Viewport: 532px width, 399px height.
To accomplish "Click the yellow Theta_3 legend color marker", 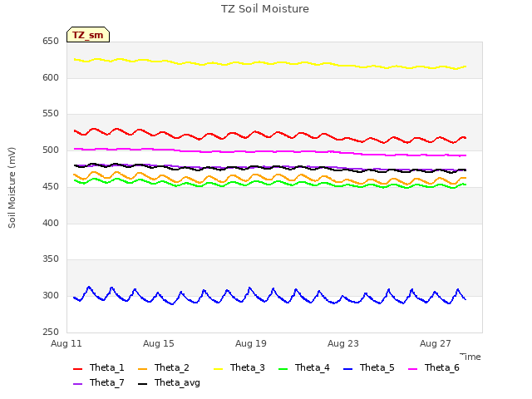I will (x=218, y=369).
